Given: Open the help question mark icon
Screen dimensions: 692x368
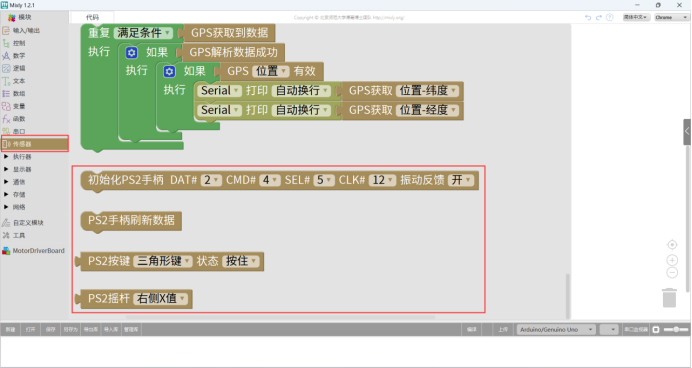Looking at the screenshot, I should pyautogui.click(x=609, y=17).
